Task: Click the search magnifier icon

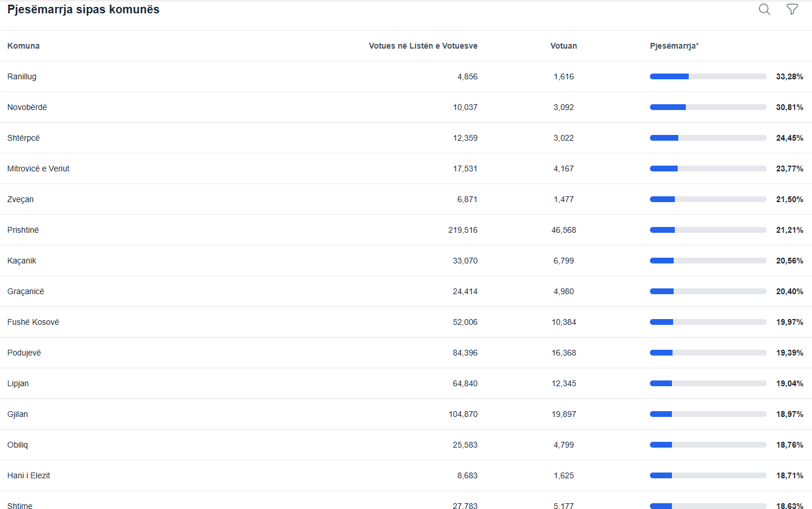Action: [x=764, y=9]
